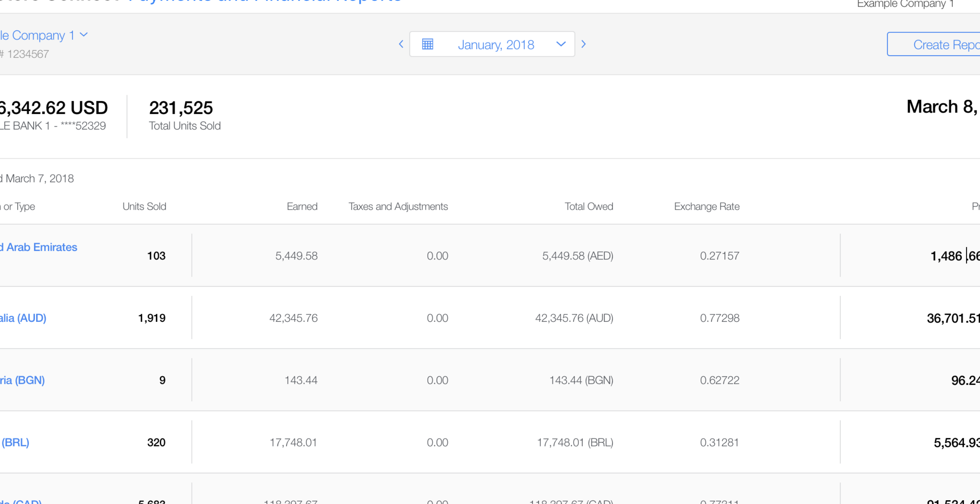The height and width of the screenshot is (504, 980).
Task: Select the 320 units sold cell
Action: (x=156, y=443)
